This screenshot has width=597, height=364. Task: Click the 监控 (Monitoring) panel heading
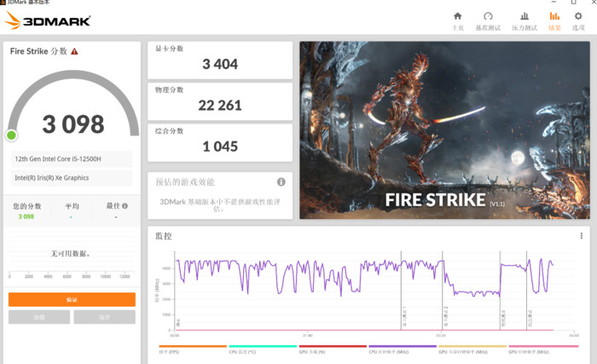click(x=164, y=236)
